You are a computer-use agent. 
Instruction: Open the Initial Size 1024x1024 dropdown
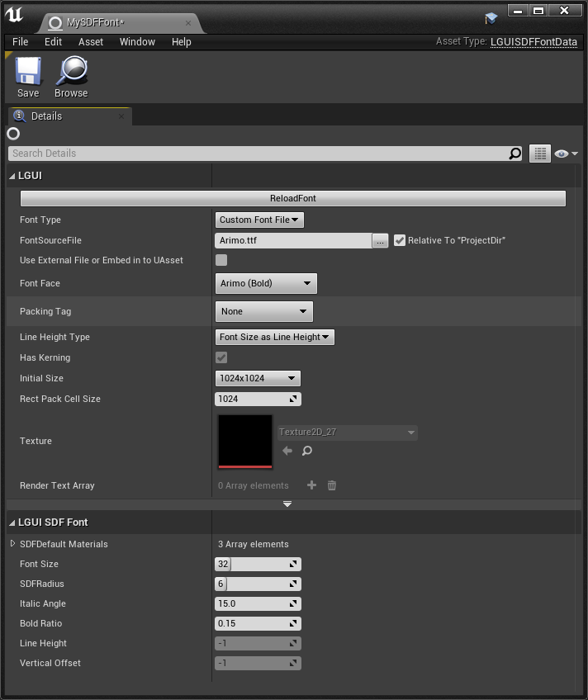point(258,378)
